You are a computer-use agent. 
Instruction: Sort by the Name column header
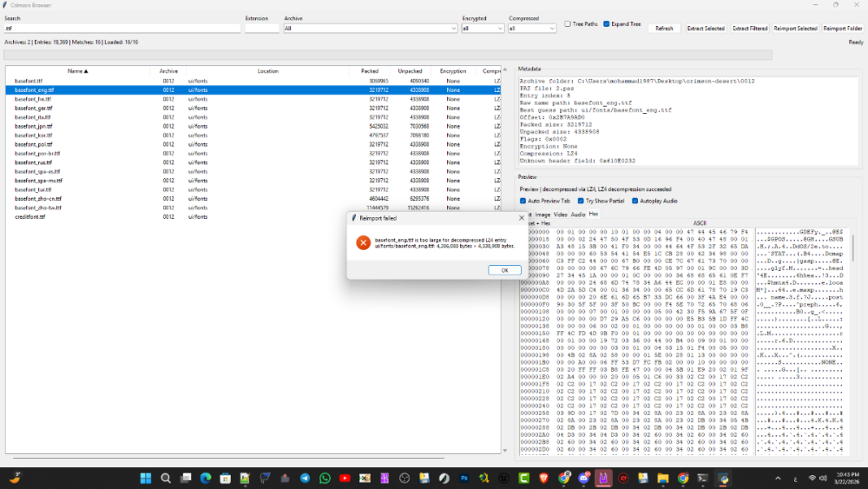(x=77, y=71)
